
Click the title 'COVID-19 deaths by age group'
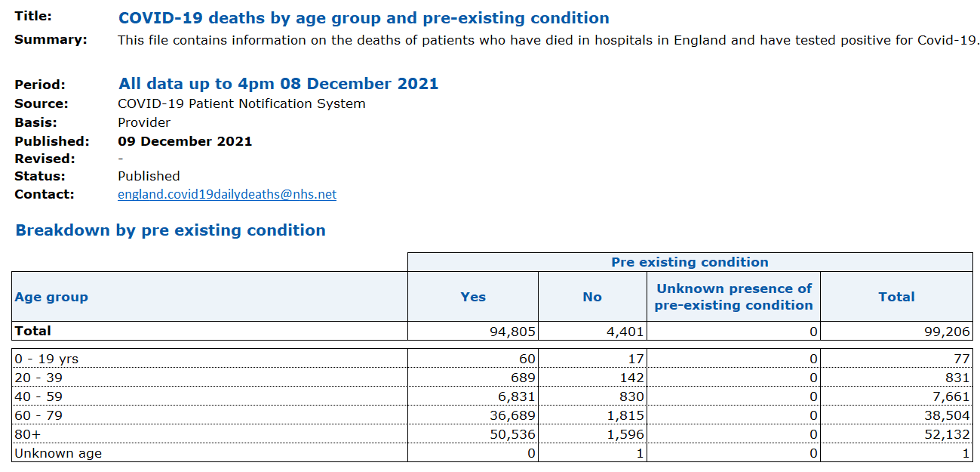[364, 18]
